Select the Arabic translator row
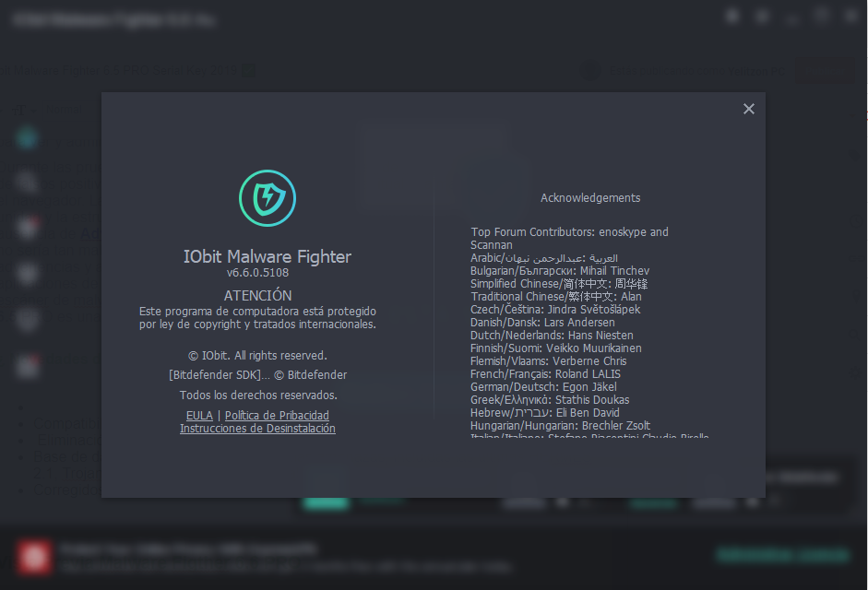The height and width of the screenshot is (590, 868). [x=544, y=258]
